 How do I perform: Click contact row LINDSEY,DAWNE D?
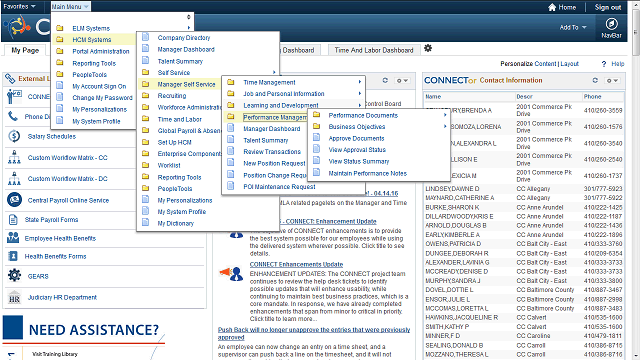coord(524,189)
